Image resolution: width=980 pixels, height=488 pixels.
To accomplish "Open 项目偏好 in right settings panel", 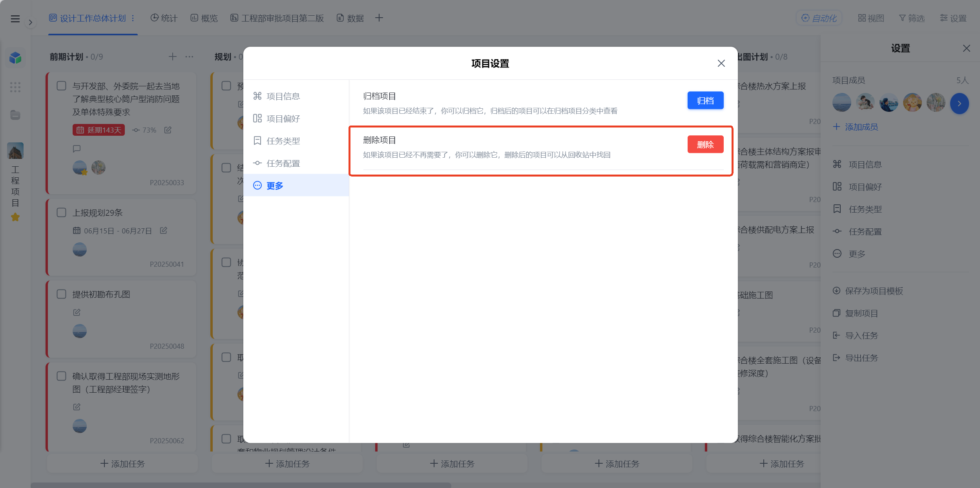I will [x=857, y=187].
